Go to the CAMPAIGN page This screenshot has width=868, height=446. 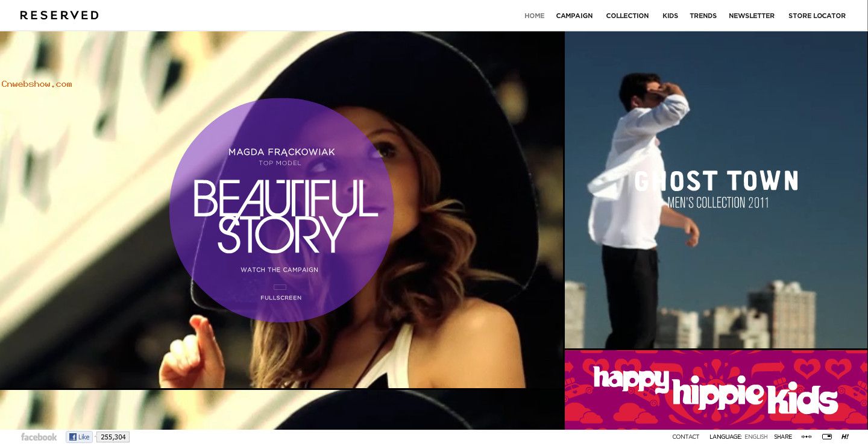pos(574,16)
